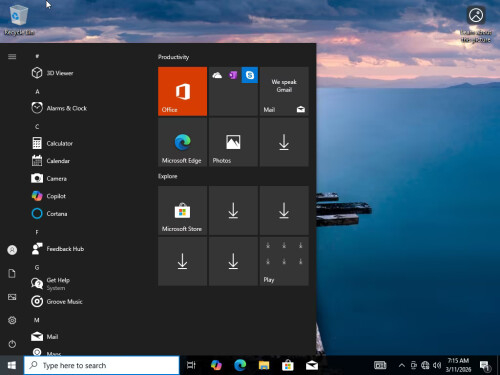Open the Microsoft Store tile
Screen dimensions: 500x375
(182, 210)
